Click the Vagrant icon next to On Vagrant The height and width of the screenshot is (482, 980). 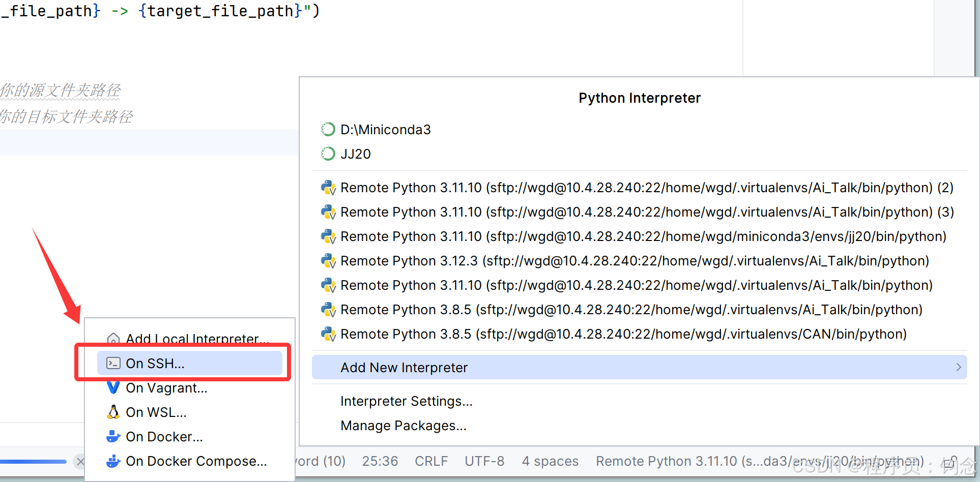click(113, 387)
